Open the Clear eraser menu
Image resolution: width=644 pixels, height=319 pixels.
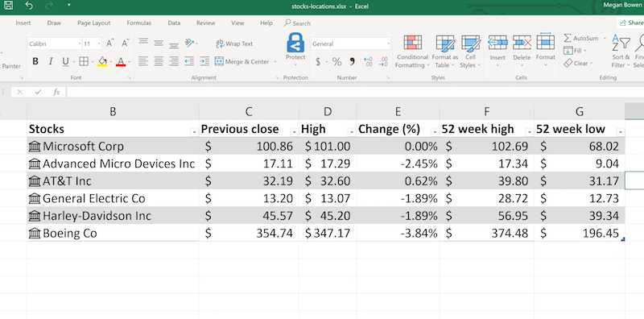[577, 64]
